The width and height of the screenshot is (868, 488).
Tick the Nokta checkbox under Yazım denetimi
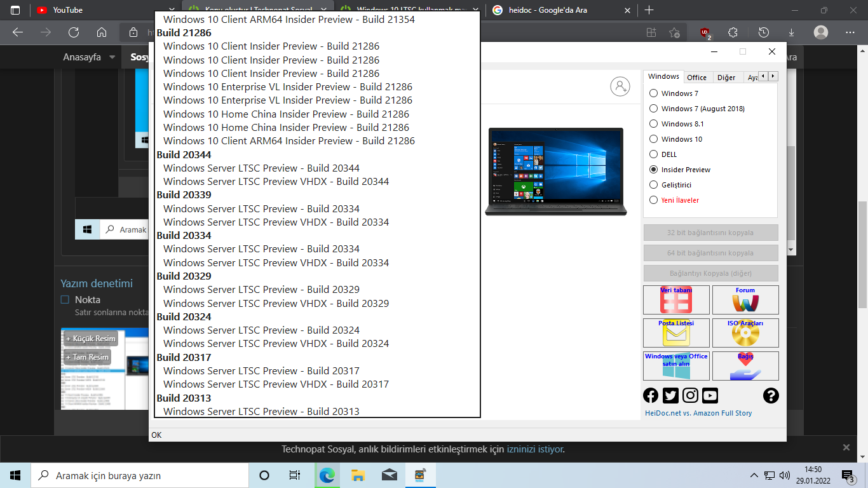[65, 299]
